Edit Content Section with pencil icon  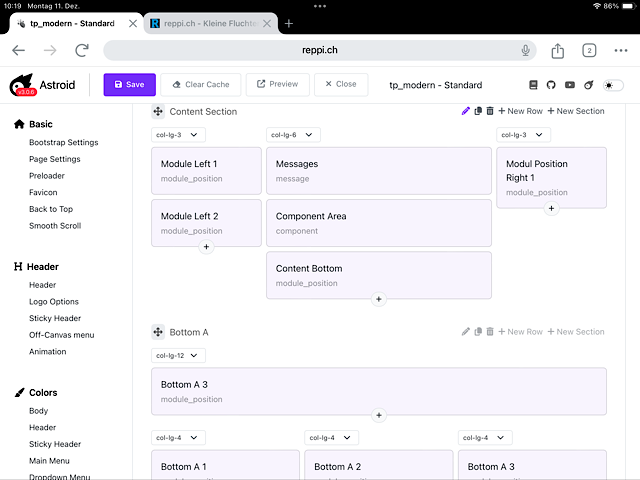[466, 111]
